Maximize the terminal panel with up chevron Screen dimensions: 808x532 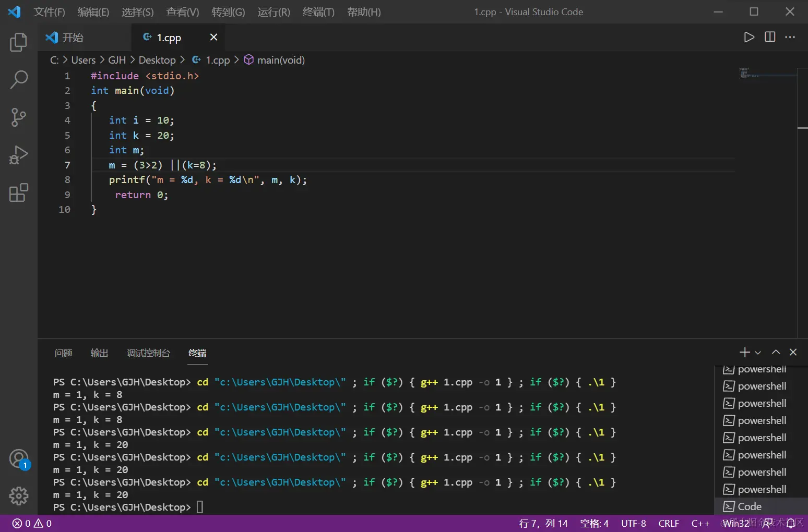pos(776,352)
